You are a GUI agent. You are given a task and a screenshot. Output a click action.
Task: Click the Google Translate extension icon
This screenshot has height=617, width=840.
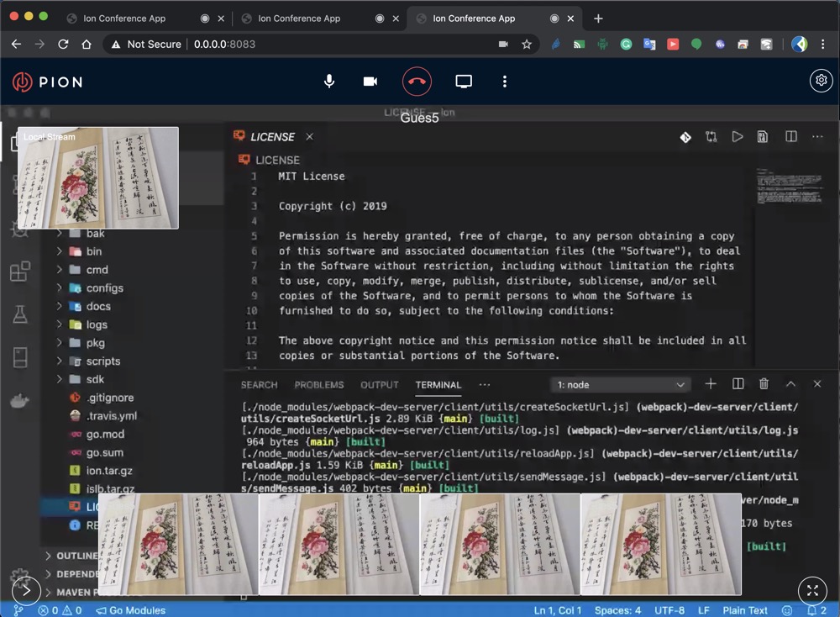(x=649, y=44)
